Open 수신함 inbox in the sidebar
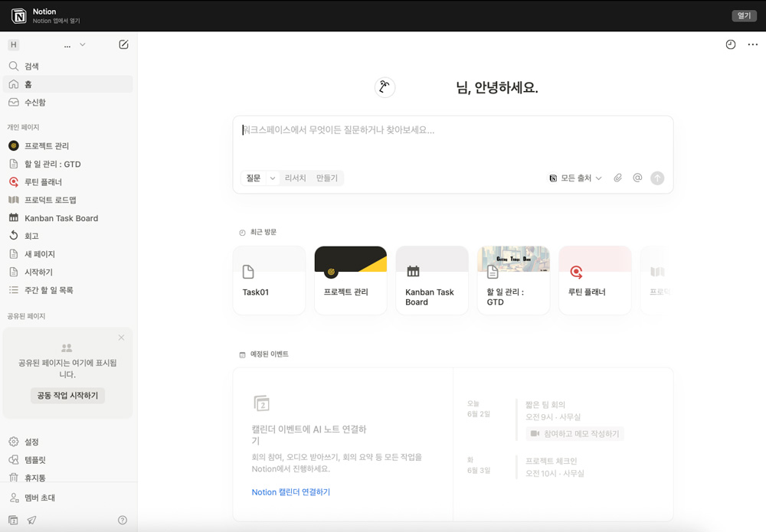Screen dimensions: 766x532 coord(68,102)
